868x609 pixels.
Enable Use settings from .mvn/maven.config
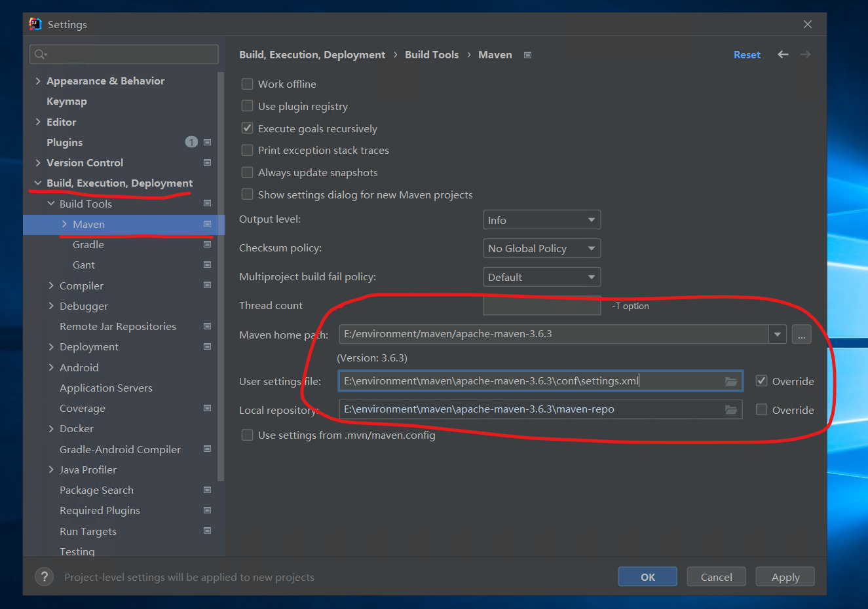click(x=247, y=435)
